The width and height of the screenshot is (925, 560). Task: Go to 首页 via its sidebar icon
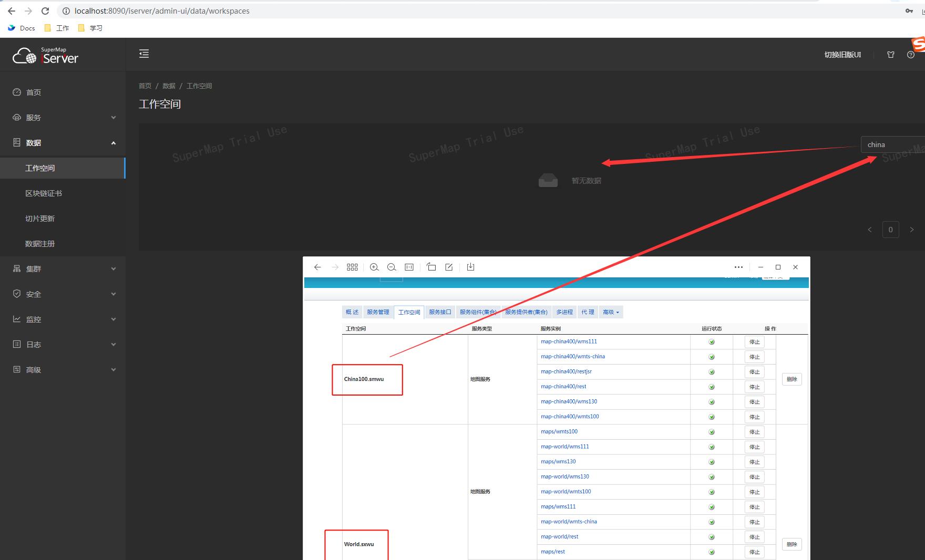click(17, 92)
